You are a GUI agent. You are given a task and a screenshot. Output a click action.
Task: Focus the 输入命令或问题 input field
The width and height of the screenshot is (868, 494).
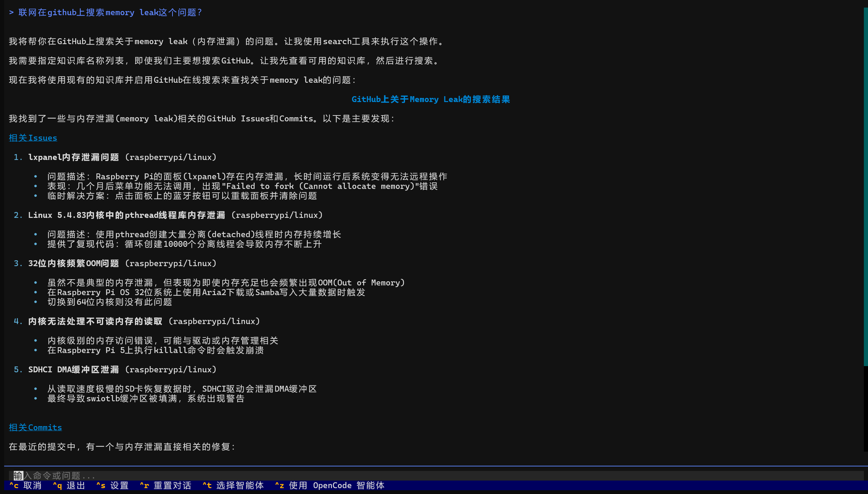pos(138,475)
